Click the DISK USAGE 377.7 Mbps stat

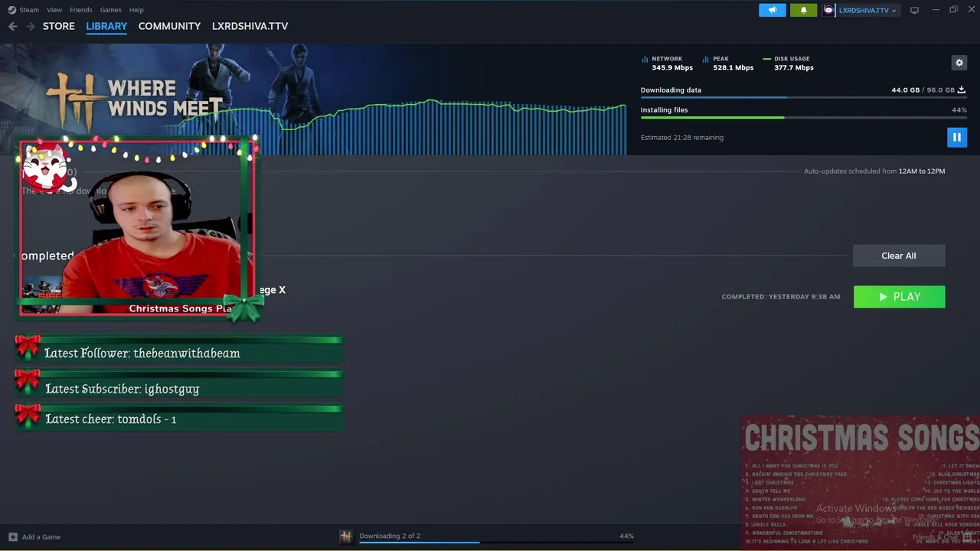pyautogui.click(x=789, y=63)
